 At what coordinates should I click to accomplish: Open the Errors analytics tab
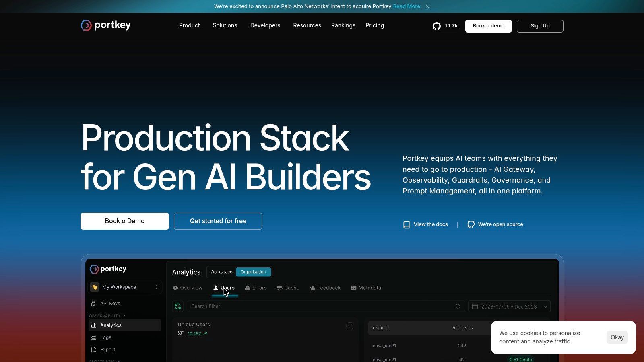[x=256, y=288]
